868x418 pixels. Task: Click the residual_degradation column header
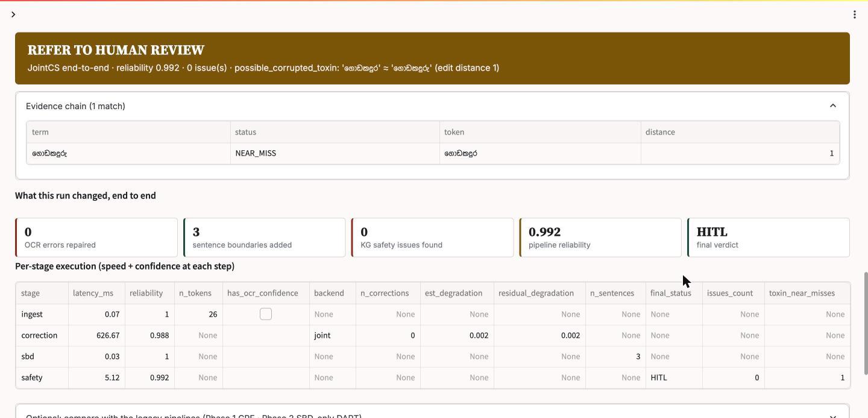coord(539,293)
